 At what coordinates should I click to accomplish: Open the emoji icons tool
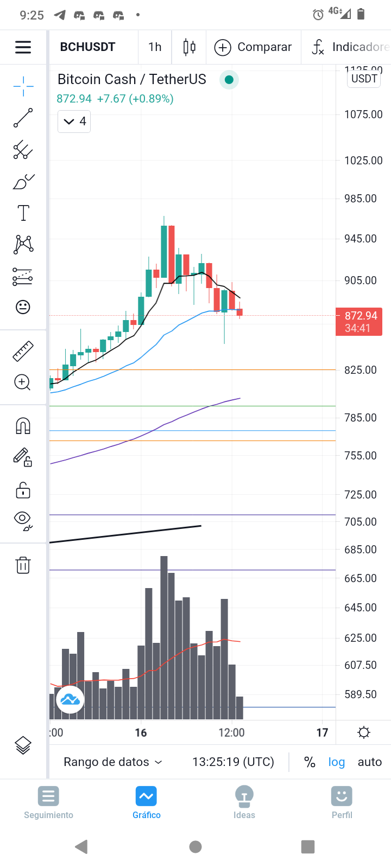click(23, 307)
